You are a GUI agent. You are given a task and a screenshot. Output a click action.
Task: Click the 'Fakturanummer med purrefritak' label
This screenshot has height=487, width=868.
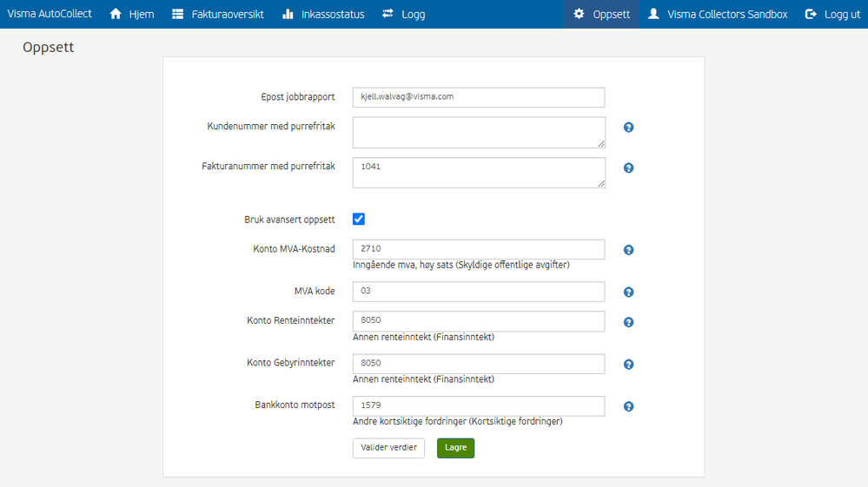coord(268,166)
